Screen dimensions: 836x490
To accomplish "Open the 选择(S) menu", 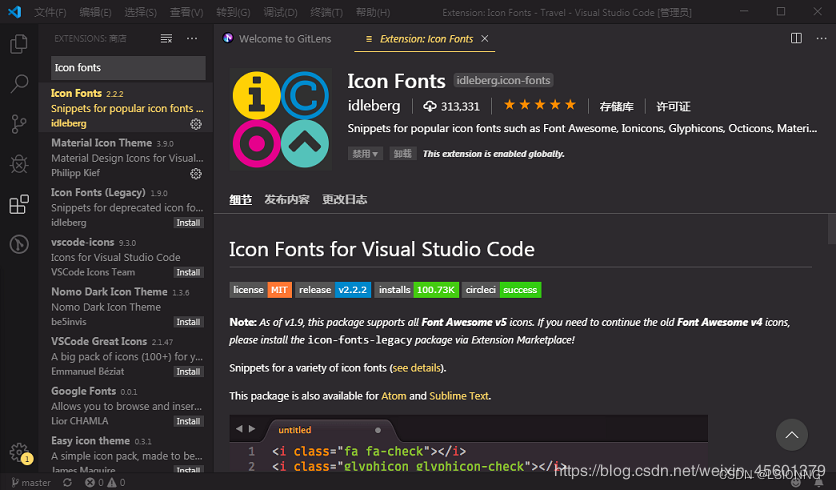I will point(140,12).
